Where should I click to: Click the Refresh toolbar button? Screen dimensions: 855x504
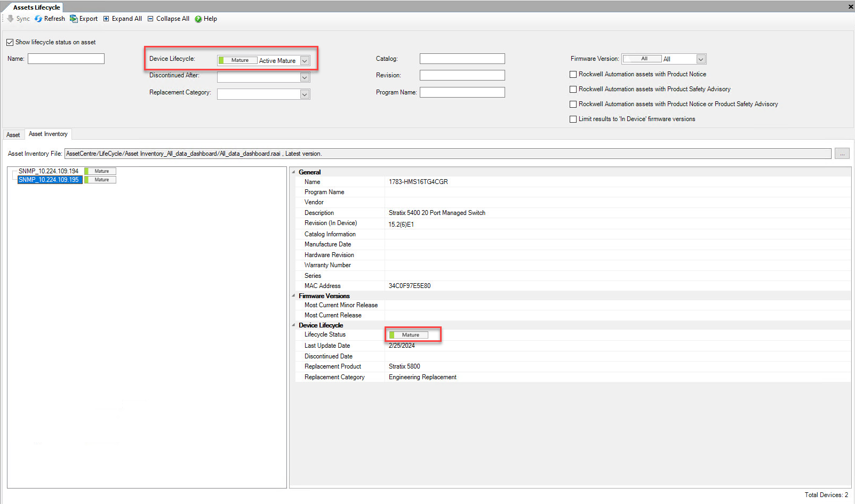coord(50,19)
